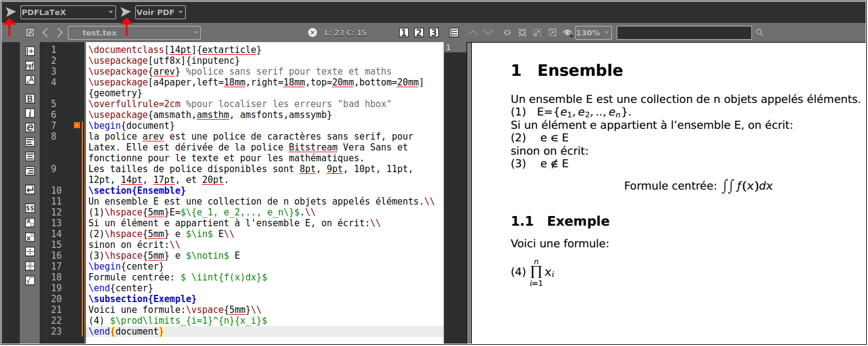
Task: Run the PDFLaTeX compile arrow button
Action: click(10, 12)
